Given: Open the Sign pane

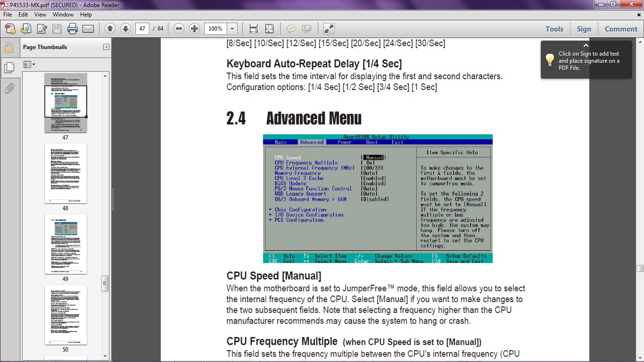Looking at the screenshot, I should [x=584, y=29].
